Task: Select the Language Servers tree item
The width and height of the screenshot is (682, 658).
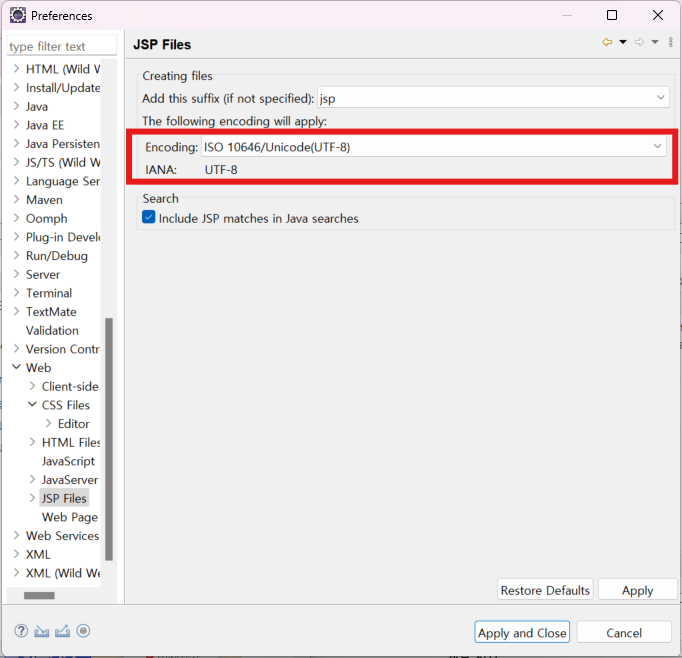Action: pos(63,181)
